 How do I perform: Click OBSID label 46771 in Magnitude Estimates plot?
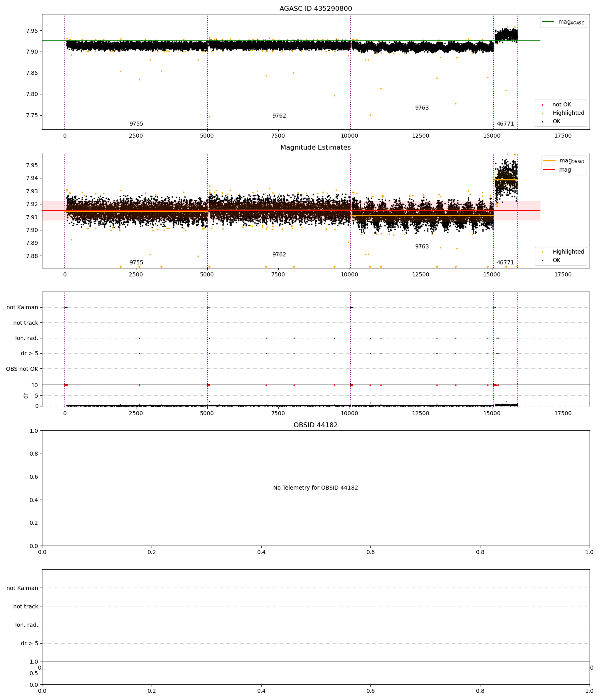click(x=505, y=263)
